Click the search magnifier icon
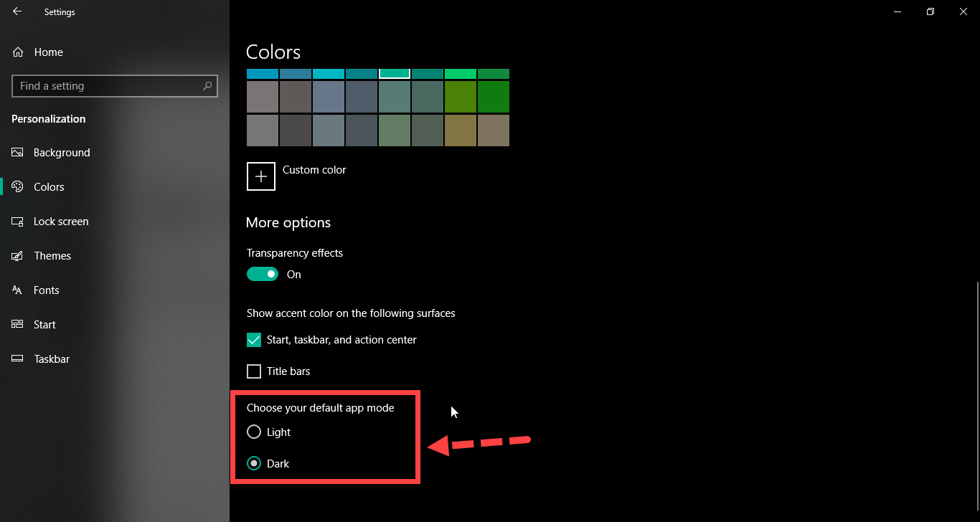The width and height of the screenshot is (980, 522). click(207, 86)
